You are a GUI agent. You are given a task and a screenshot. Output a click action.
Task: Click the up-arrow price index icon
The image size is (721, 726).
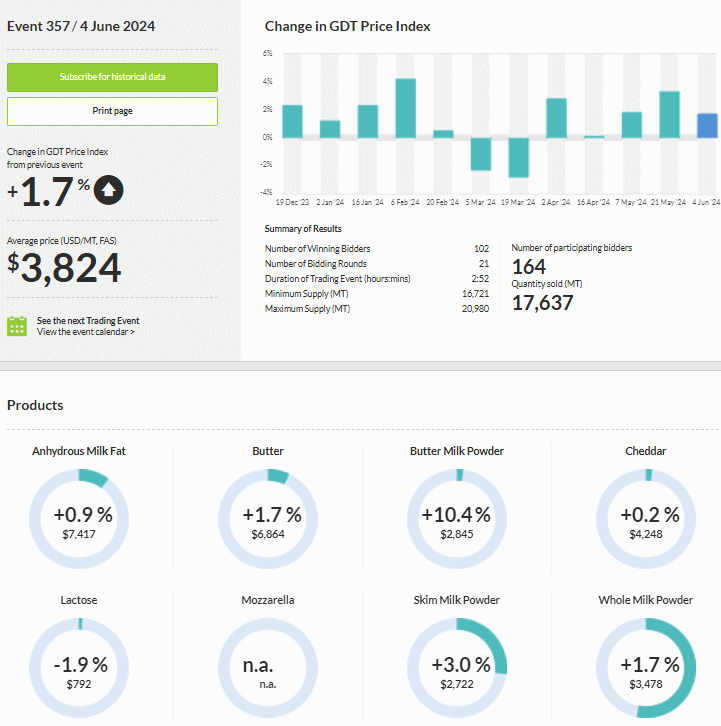pyautogui.click(x=109, y=190)
